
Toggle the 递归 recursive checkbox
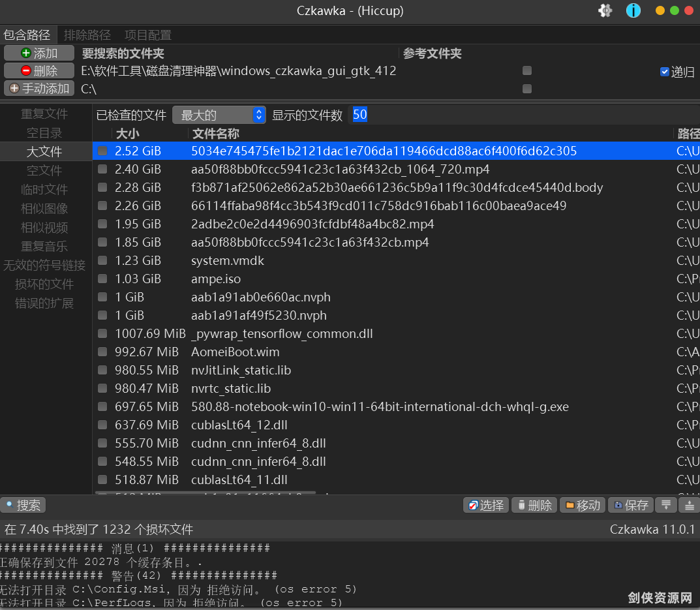[665, 72]
